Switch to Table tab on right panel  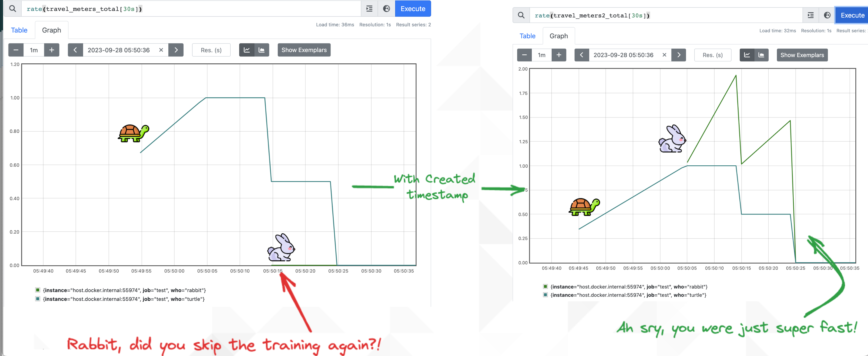[x=526, y=36]
